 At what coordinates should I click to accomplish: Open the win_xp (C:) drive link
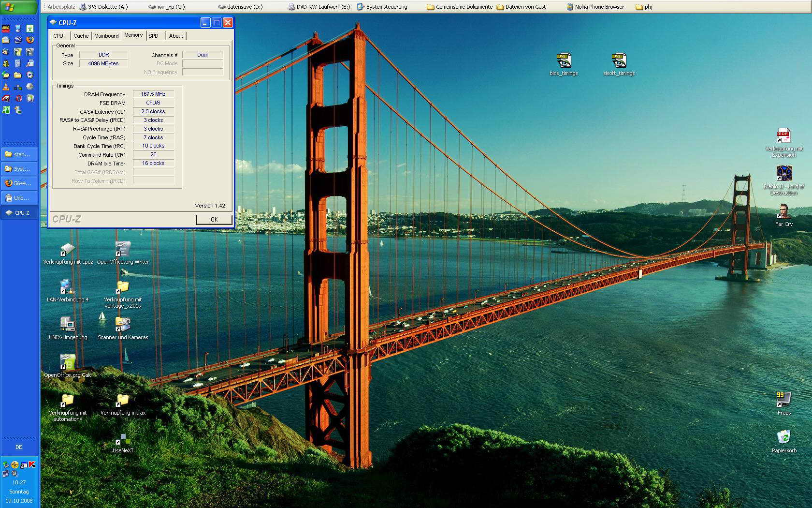pos(167,7)
